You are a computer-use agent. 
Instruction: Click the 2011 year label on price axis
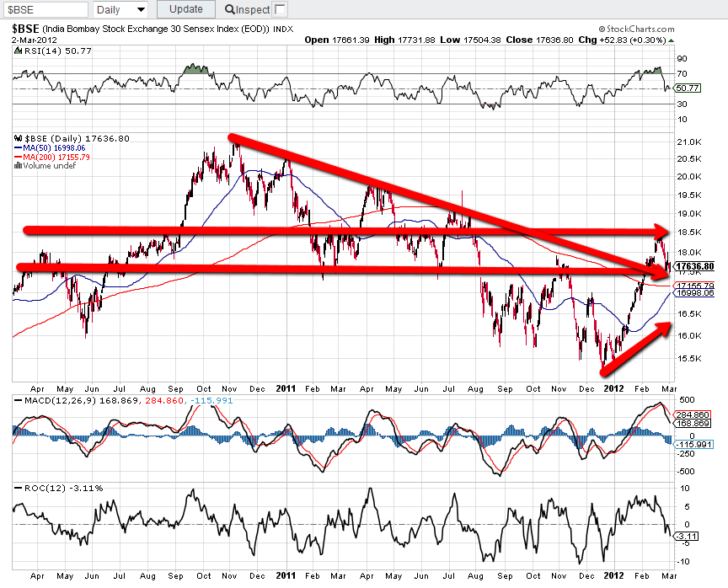[x=286, y=388]
